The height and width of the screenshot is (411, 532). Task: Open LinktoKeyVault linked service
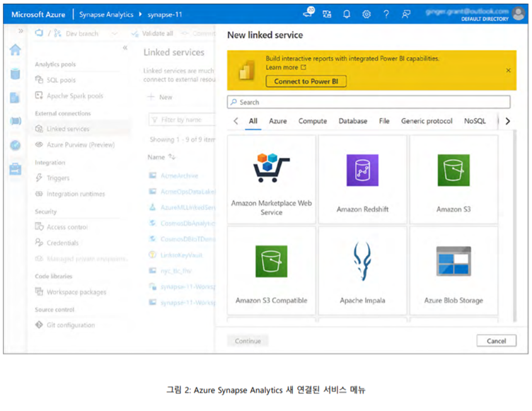181,255
